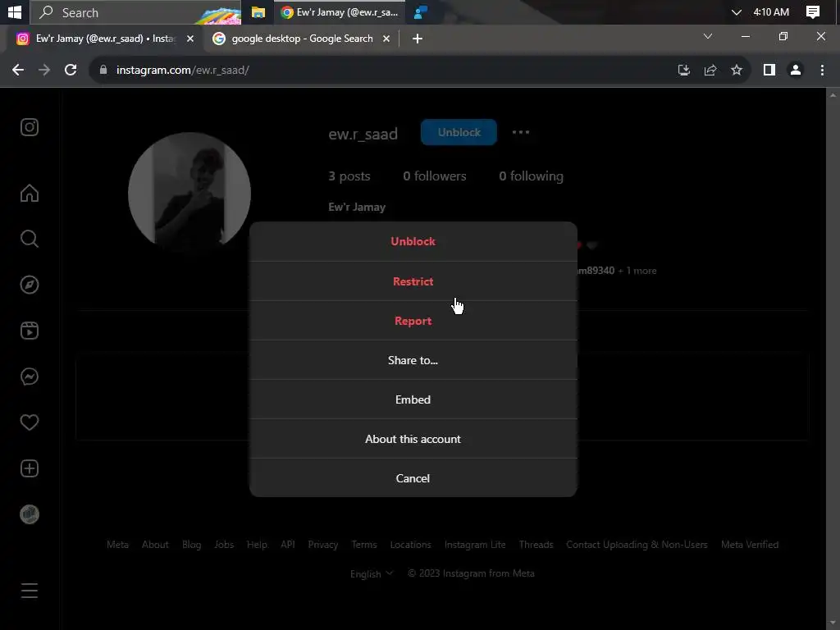Select Restrict in the options dialog
This screenshot has width=840, height=630.
point(413,281)
